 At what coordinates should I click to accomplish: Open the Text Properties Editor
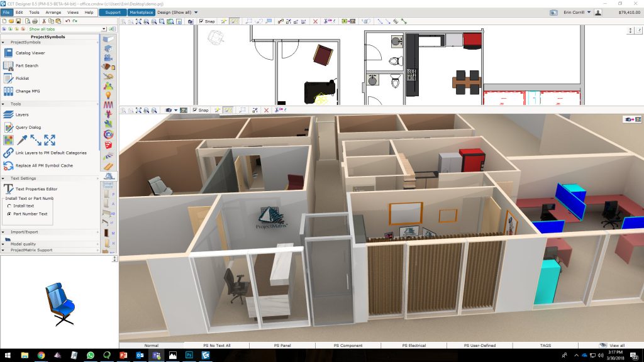click(36, 189)
